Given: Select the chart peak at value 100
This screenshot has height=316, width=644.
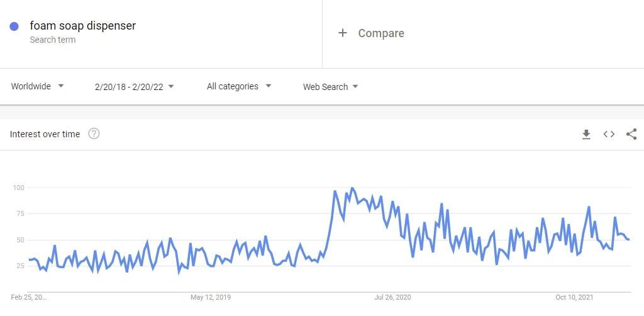Looking at the screenshot, I should tap(352, 188).
